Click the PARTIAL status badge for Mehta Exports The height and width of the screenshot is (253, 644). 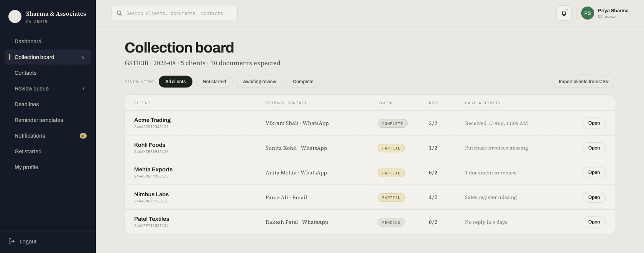391,173
